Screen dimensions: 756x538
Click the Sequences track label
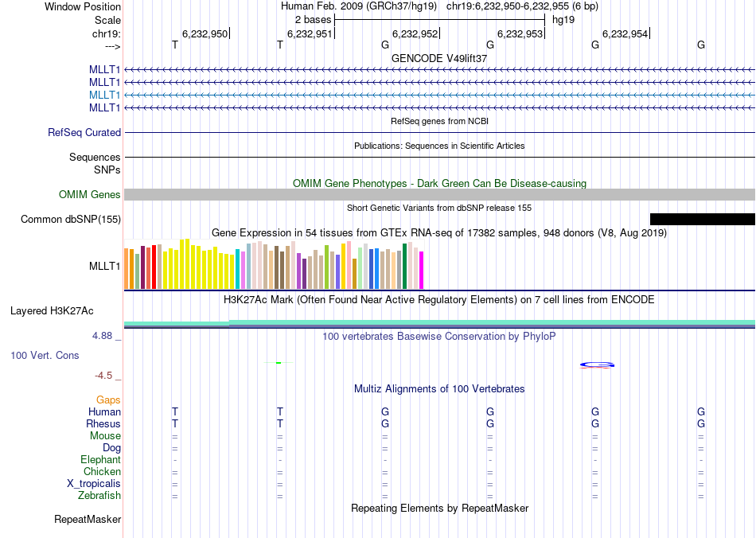pos(95,157)
